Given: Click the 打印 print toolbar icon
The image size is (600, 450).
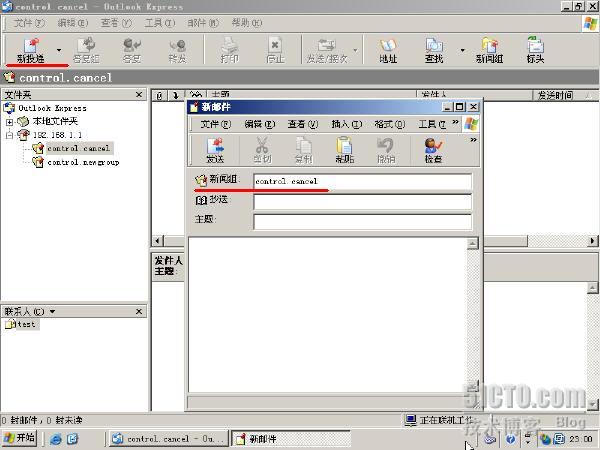Looking at the screenshot, I should point(229,50).
